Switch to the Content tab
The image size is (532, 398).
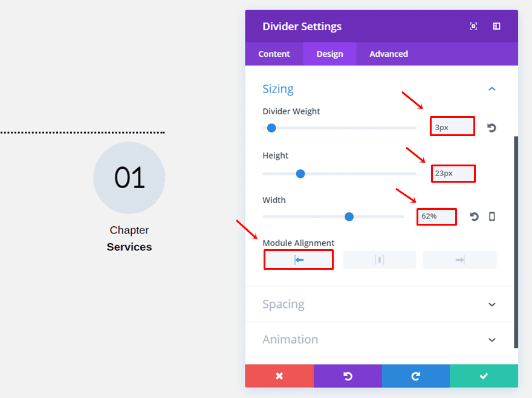[274, 54]
